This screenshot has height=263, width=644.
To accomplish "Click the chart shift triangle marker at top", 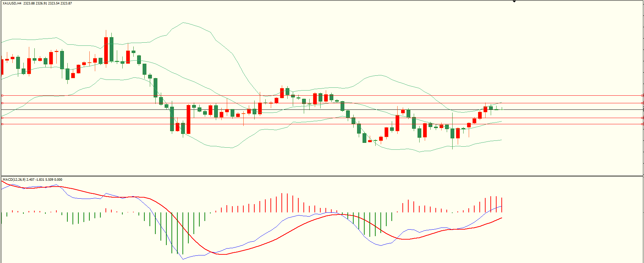I will (x=514, y=1).
